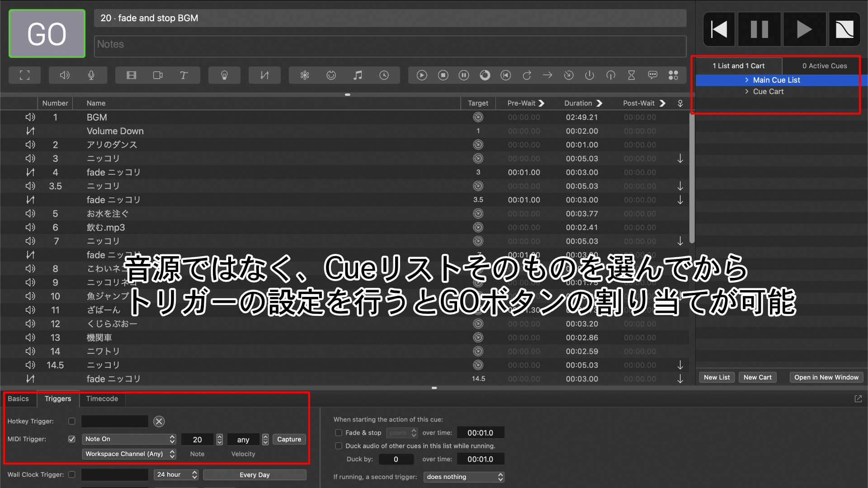Image resolution: width=868 pixels, height=488 pixels.
Task: Expand the Main Cue List item
Action: click(x=746, y=80)
